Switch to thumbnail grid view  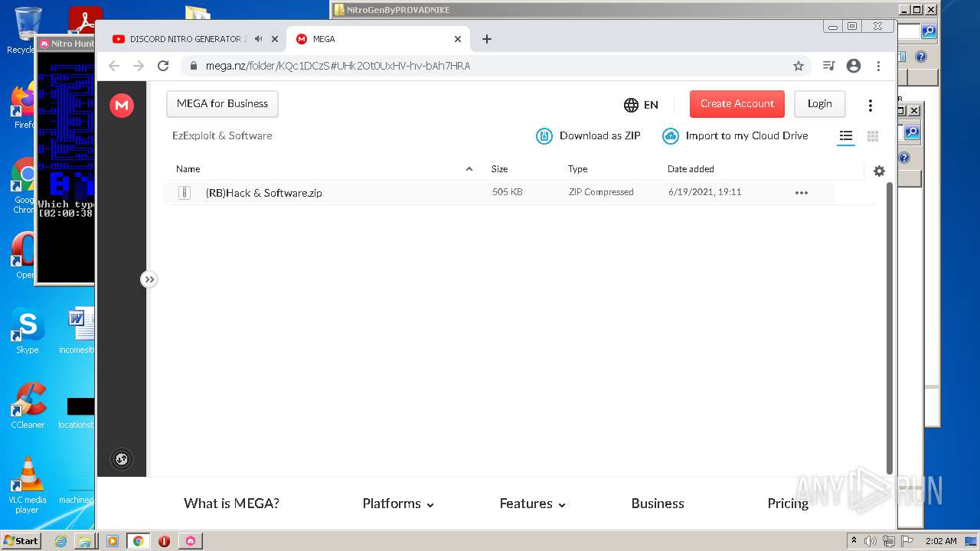[872, 136]
